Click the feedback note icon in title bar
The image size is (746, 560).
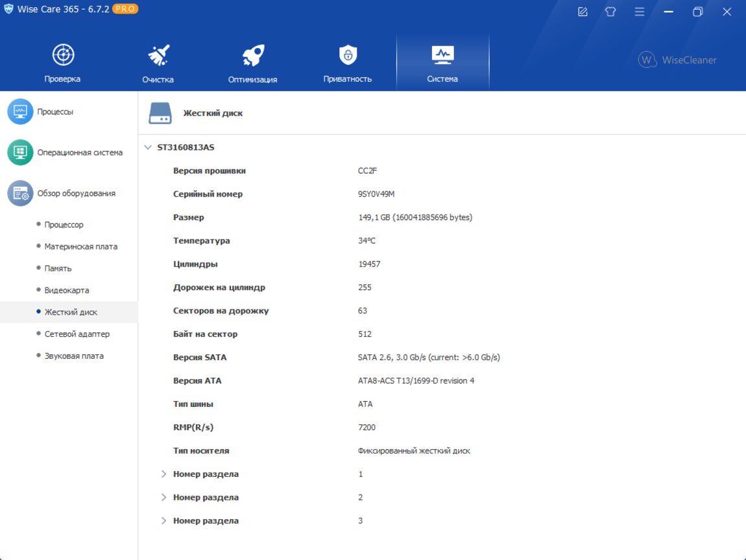click(583, 12)
